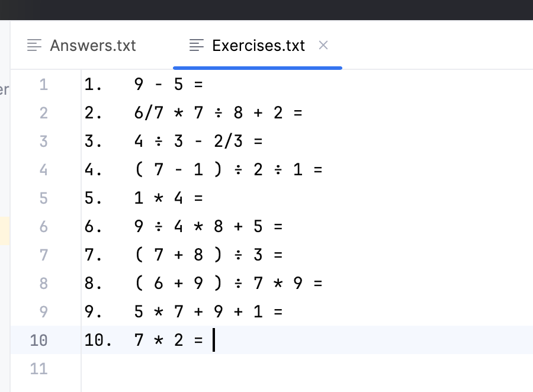Click line number 7 in the gutter

[x=43, y=255]
